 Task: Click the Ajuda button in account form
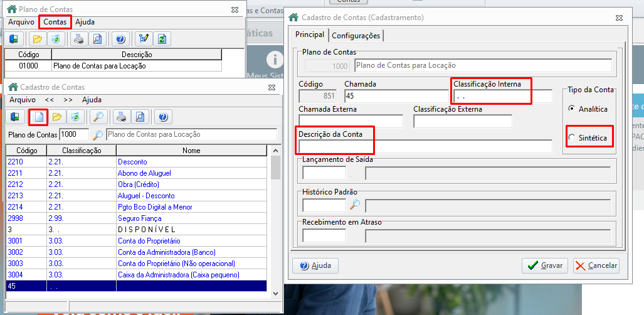pyautogui.click(x=315, y=265)
